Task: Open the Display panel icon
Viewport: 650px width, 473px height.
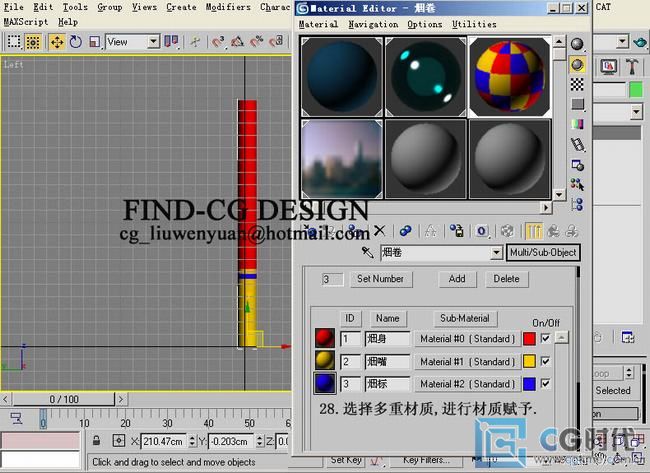Action: point(609,66)
